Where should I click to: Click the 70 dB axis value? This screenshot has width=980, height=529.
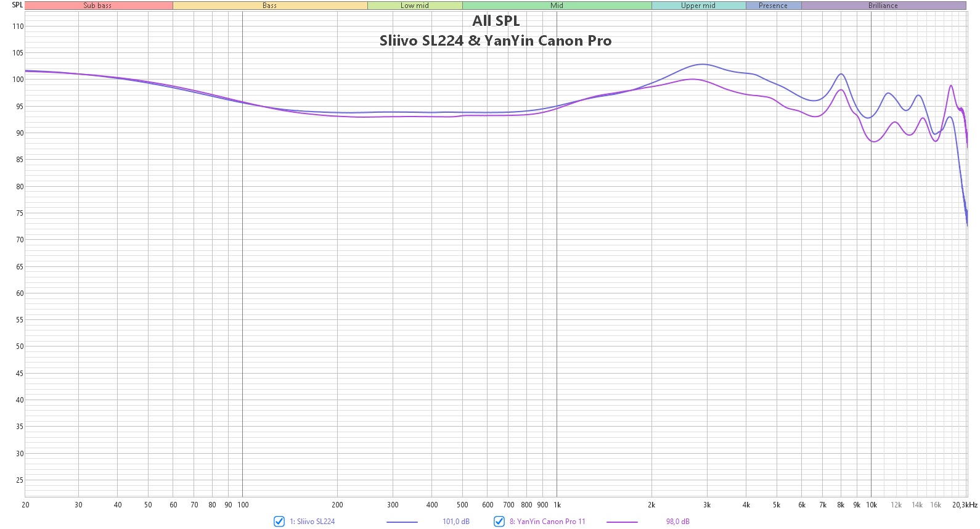[x=20, y=240]
